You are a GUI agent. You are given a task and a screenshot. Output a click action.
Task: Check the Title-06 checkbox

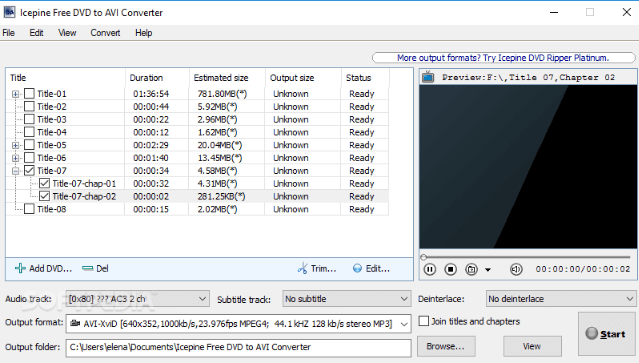click(x=29, y=158)
